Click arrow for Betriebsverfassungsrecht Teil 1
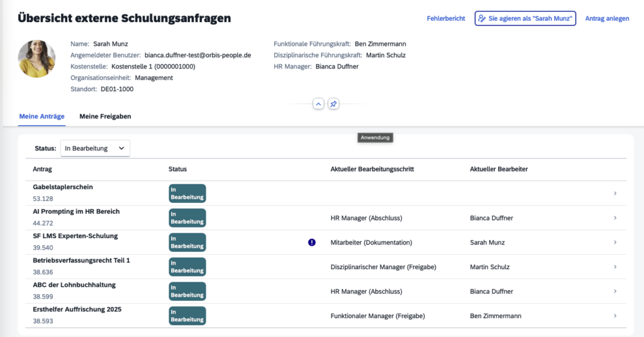 tap(614, 267)
